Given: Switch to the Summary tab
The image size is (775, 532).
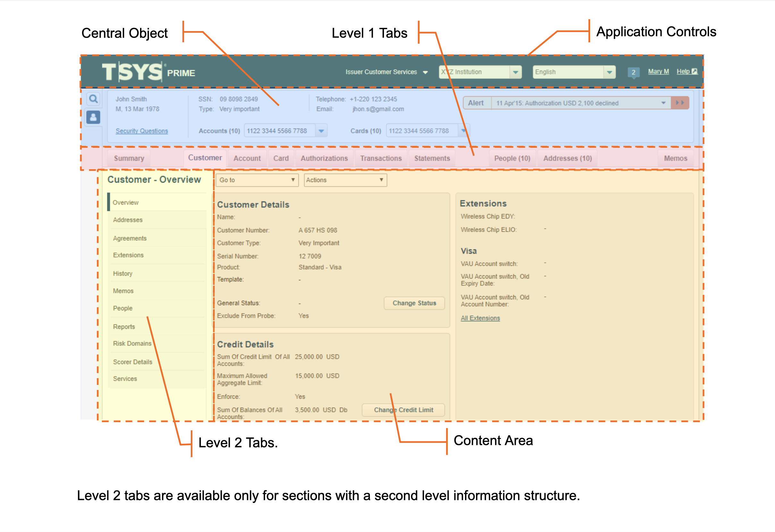Looking at the screenshot, I should coord(129,158).
